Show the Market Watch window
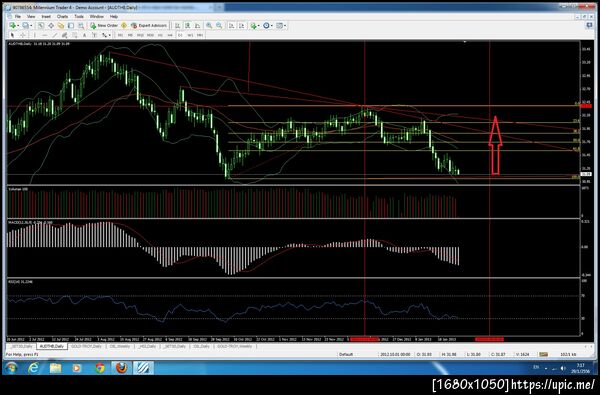Viewport: 600px width, 395px height. pos(41,26)
